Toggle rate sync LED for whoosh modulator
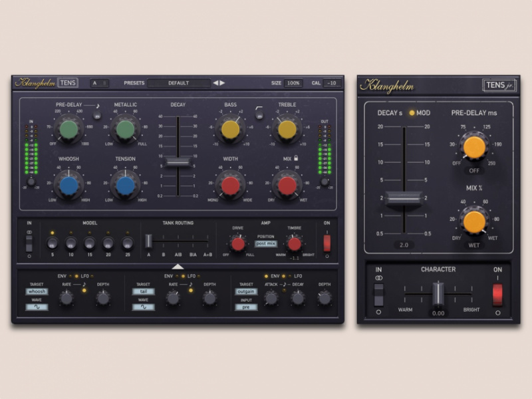This screenshot has width=532, height=399. tap(84, 291)
